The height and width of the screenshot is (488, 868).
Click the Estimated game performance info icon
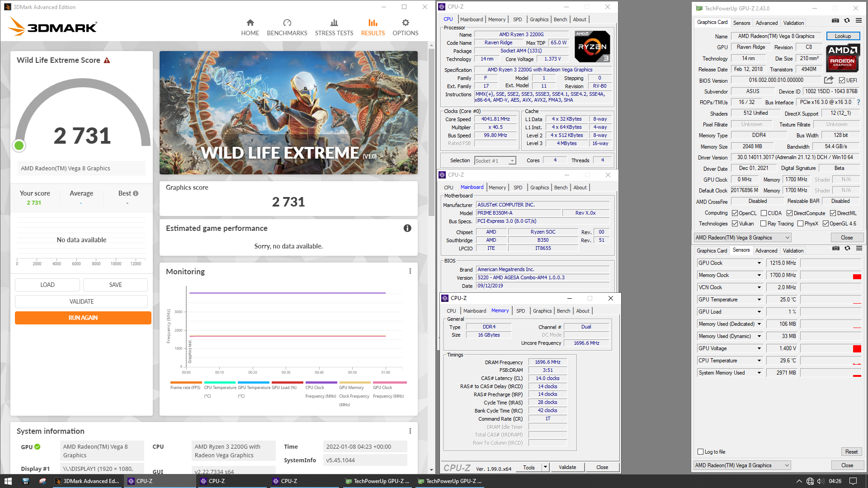click(x=407, y=228)
